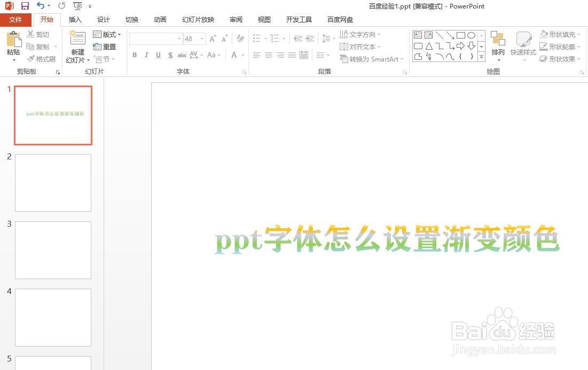Apply bold formatting to text
The height and width of the screenshot is (370, 588).
[135, 55]
